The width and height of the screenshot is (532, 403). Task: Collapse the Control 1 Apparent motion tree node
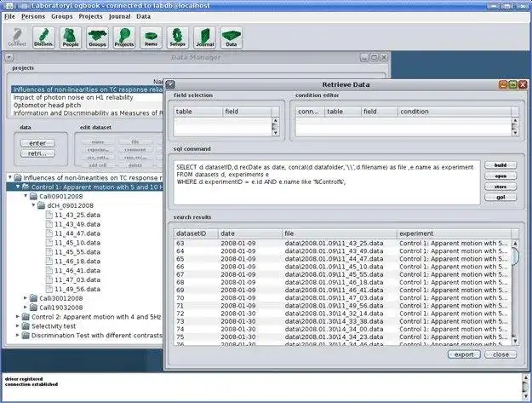tap(18, 187)
